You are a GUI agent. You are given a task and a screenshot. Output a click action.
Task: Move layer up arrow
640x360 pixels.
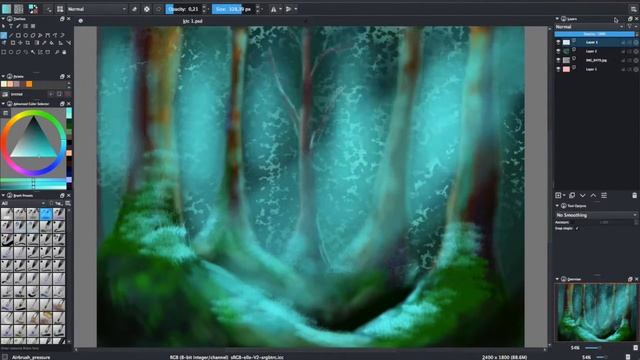pyautogui.click(x=593, y=196)
